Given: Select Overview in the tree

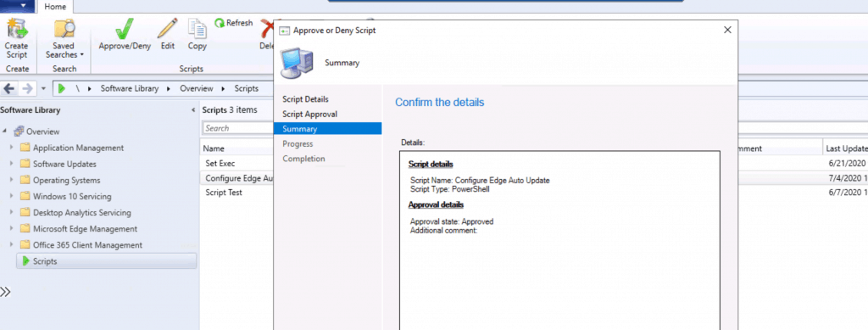Looking at the screenshot, I should pos(42,131).
